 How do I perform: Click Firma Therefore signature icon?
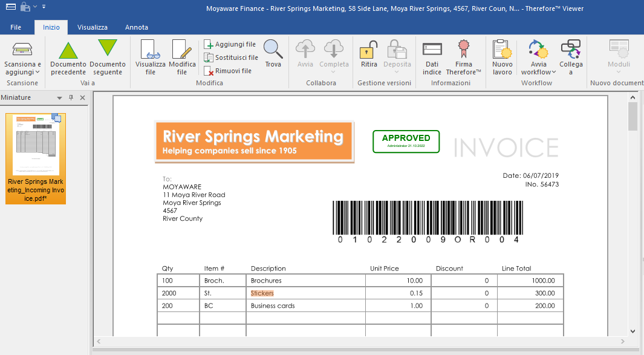(x=464, y=49)
